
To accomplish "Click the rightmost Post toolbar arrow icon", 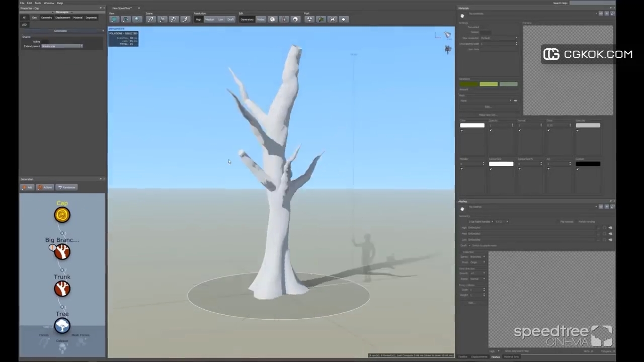I will (344, 20).
